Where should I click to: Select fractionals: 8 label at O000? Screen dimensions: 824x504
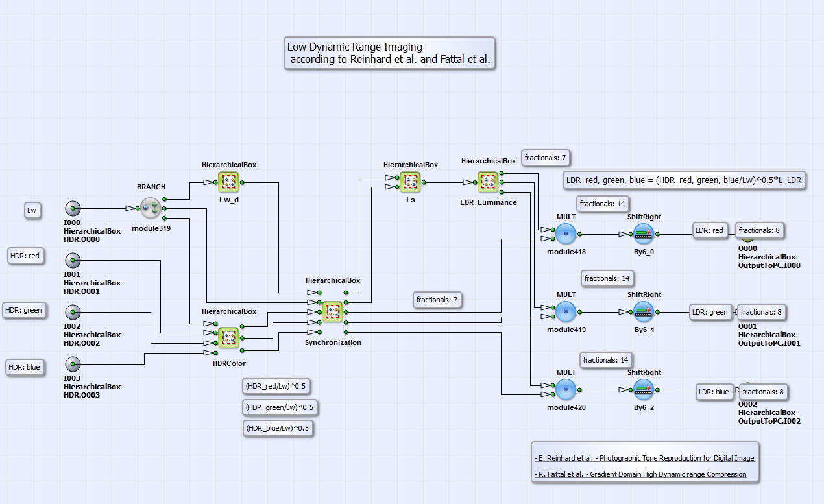(x=760, y=230)
